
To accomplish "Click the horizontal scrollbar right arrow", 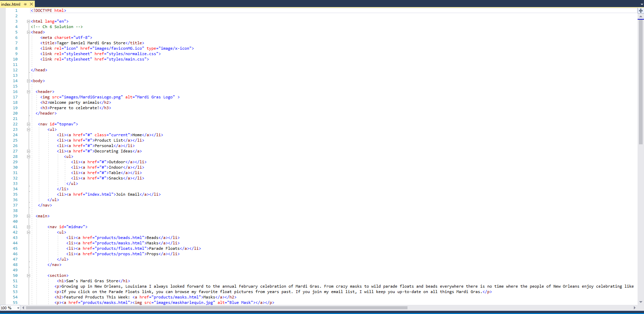I will pyautogui.click(x=635, y=308).
